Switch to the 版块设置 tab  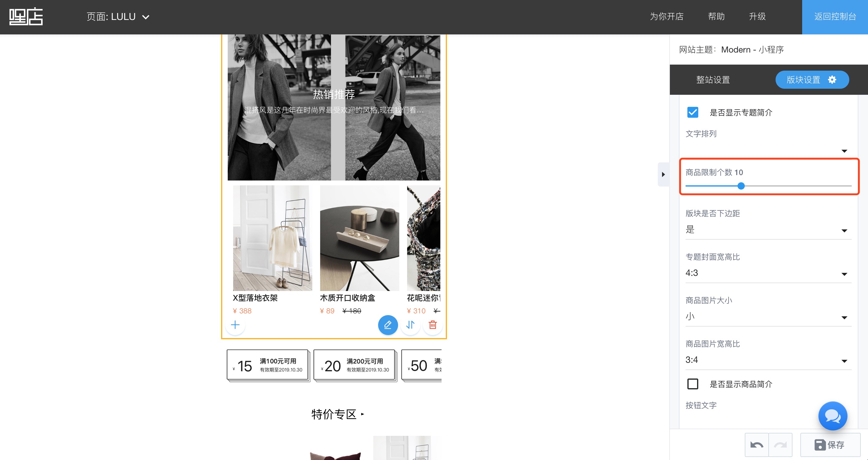(x=812, y=80)
